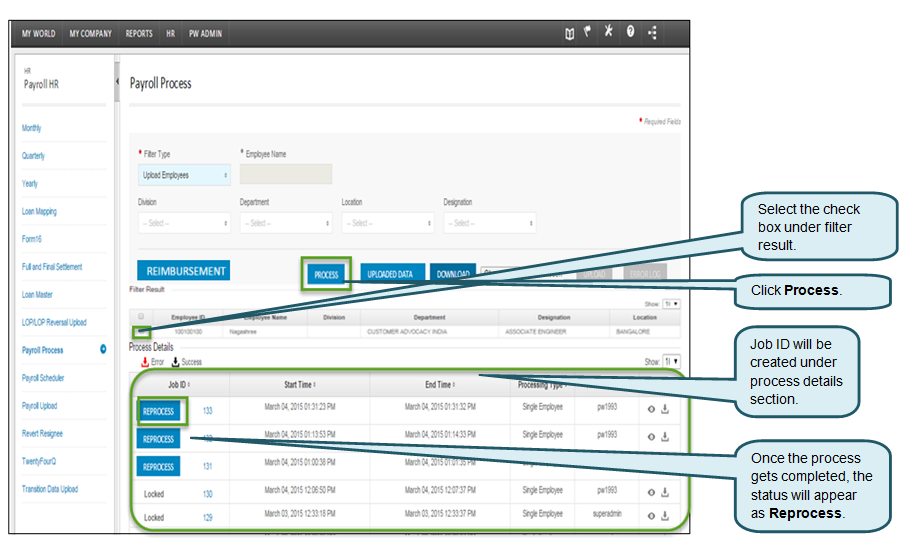Click the help question mark icon

[x=630, y=33]
